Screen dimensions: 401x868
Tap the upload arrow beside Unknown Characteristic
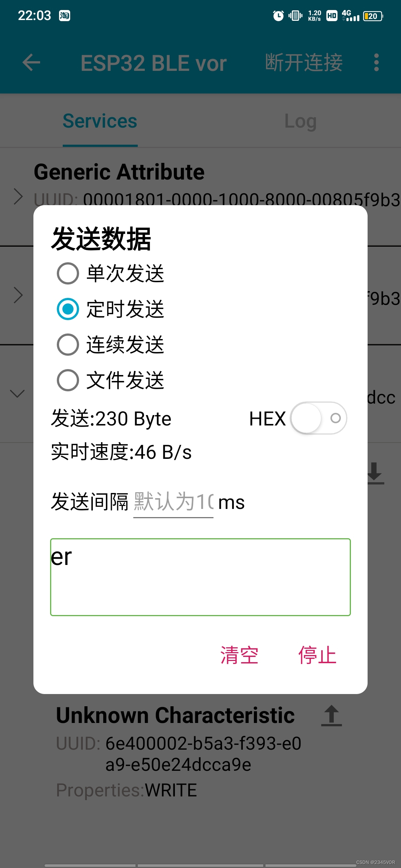332,715
